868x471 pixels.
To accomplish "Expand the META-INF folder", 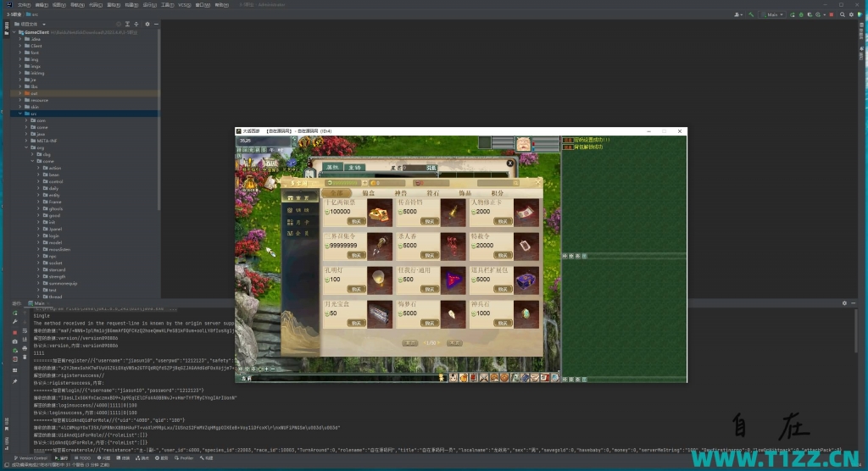I will click(26, 141).
